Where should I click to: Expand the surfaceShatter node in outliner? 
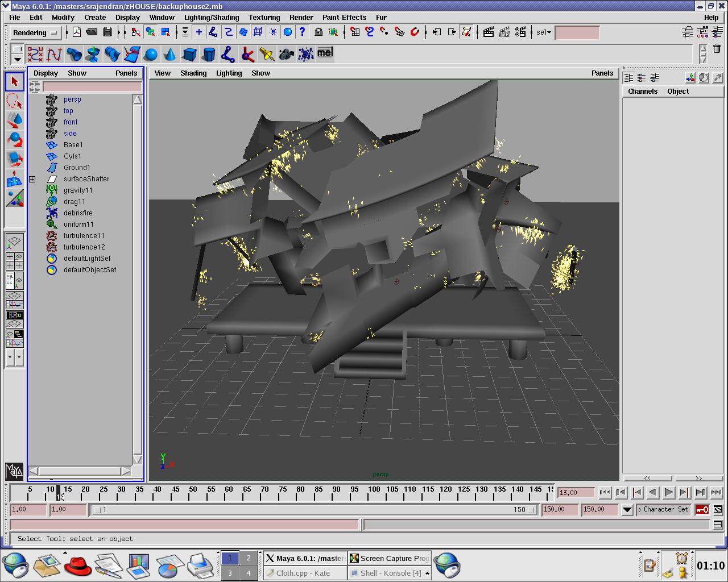(x=32, y=179)
